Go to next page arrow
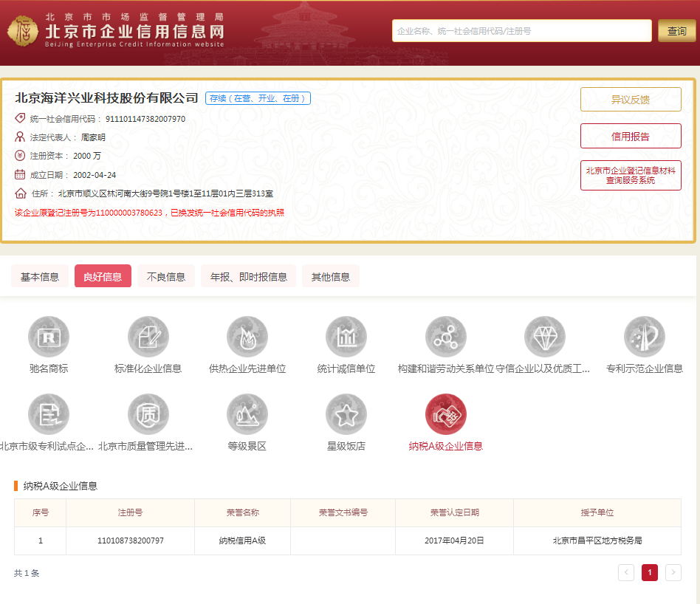The height and width of the screenshot is (604, 700). [x=673, y=572]
